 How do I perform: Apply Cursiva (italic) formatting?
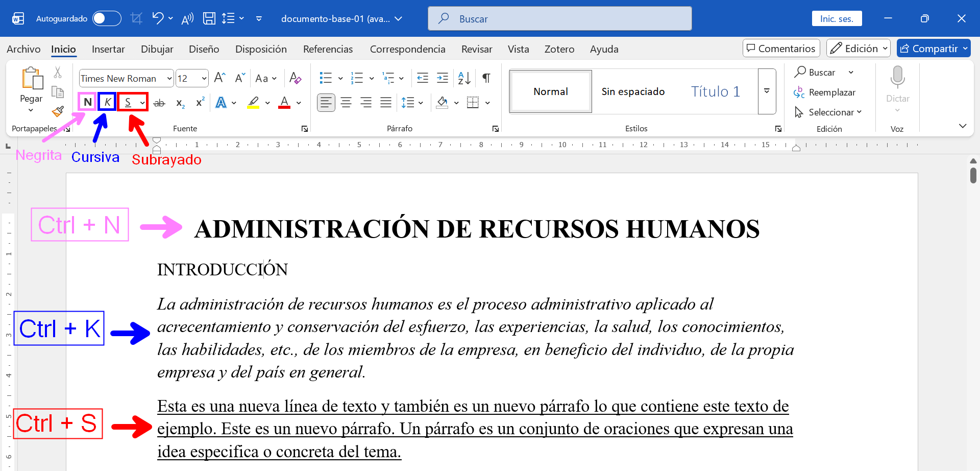(107, 102)
